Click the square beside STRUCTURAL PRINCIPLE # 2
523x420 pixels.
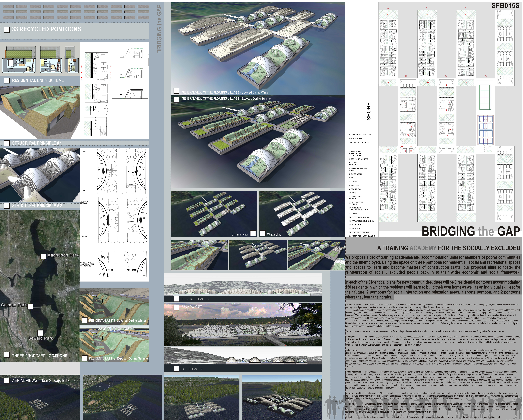tap(7, 206)
